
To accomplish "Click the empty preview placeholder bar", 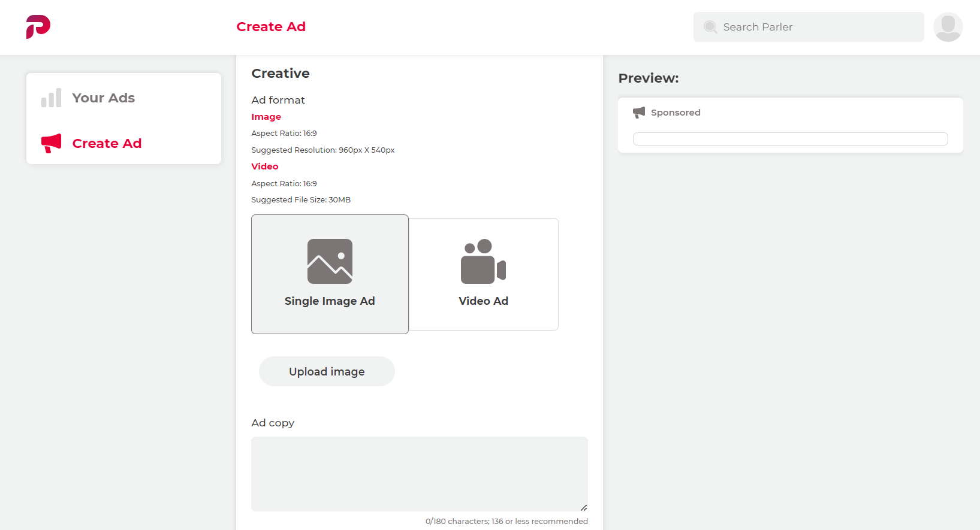I will click(x=790, y=139).
